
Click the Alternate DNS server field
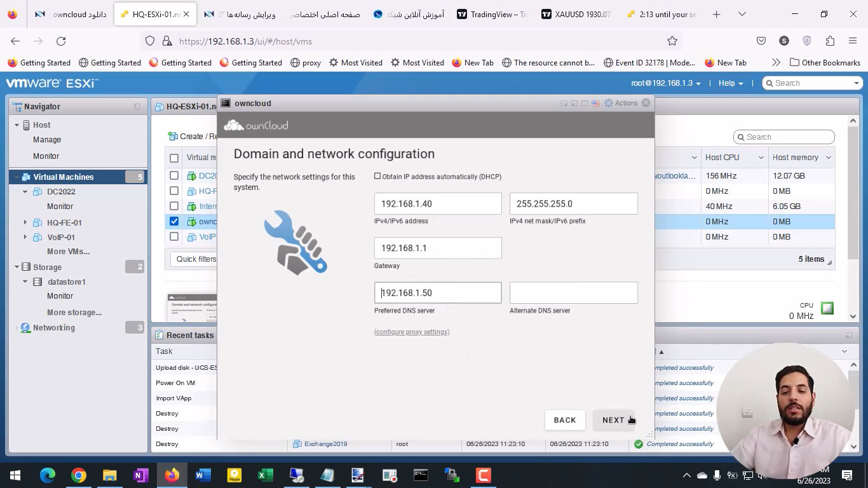click(573, 293)
